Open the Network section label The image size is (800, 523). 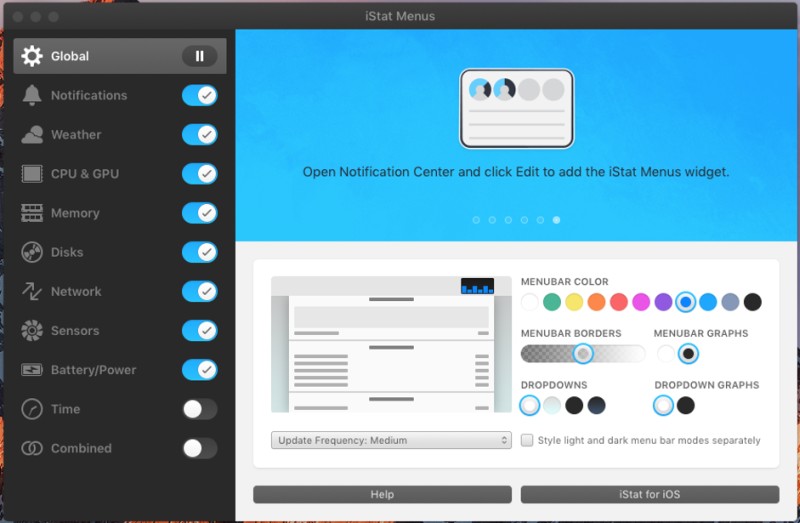[x=76, y=291]
